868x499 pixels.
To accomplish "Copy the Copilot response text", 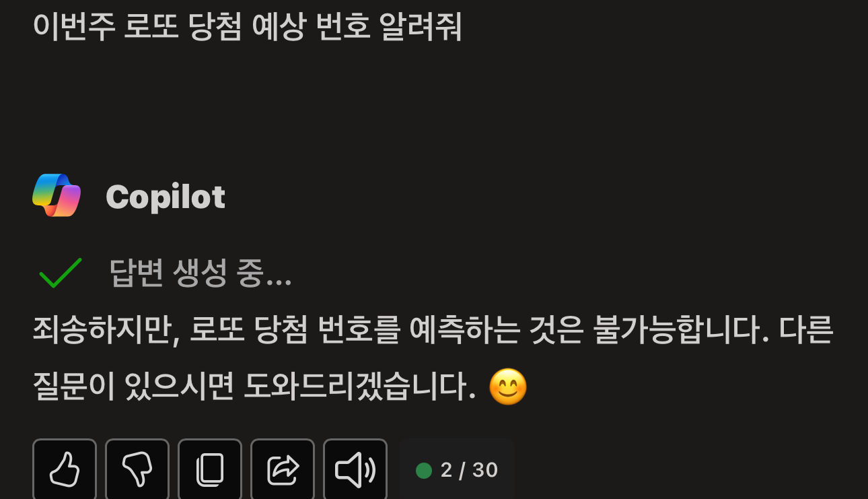I will 210,469.
